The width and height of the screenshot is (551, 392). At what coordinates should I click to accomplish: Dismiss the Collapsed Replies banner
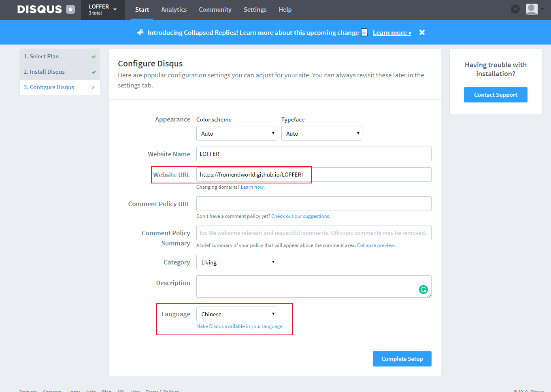pyautogui.click(x=422, y=32)
